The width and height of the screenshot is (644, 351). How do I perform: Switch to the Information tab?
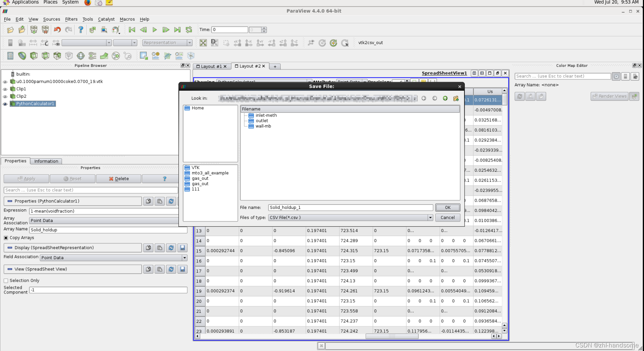(46, 161)
